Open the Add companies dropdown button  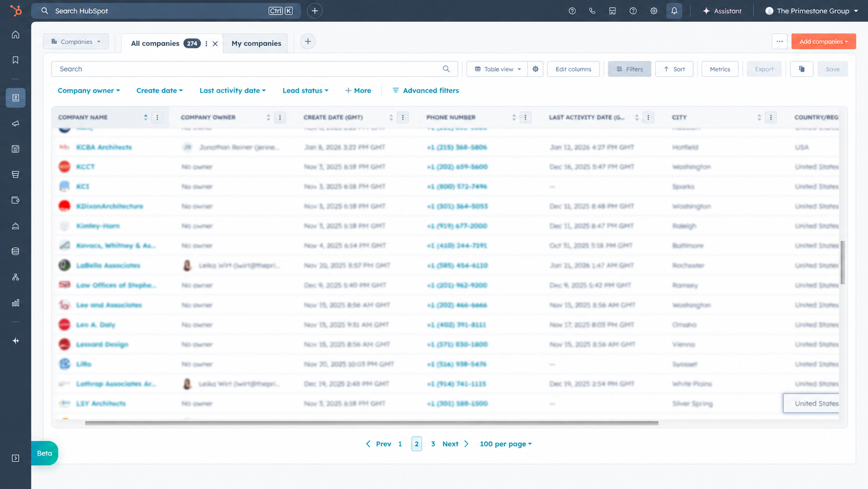(x=823, y=42)
